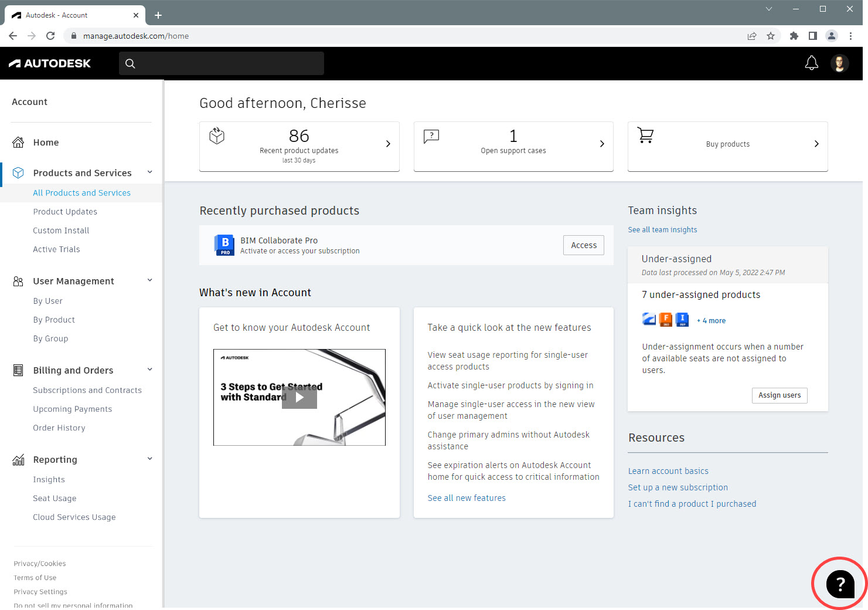Play the 3 Steps to Get Started video
This screenshot has width=868, height=610.
pos(299,397)
